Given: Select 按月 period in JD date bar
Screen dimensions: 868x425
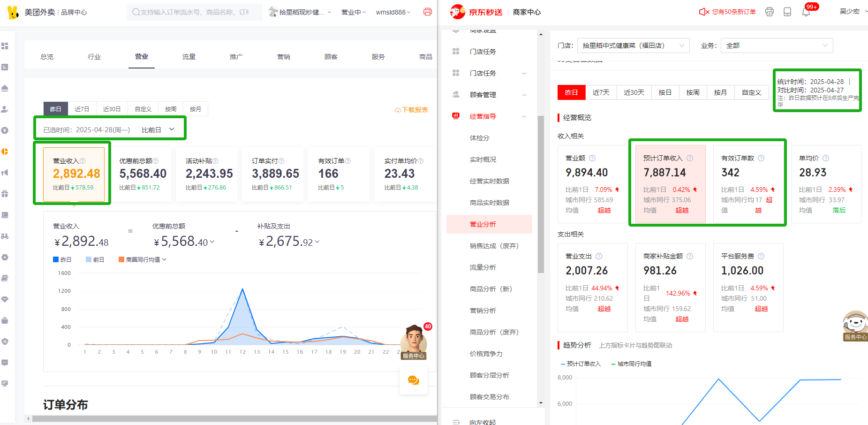Looking at the screenshot, I should pyautogui.click(x=720, y=92).
